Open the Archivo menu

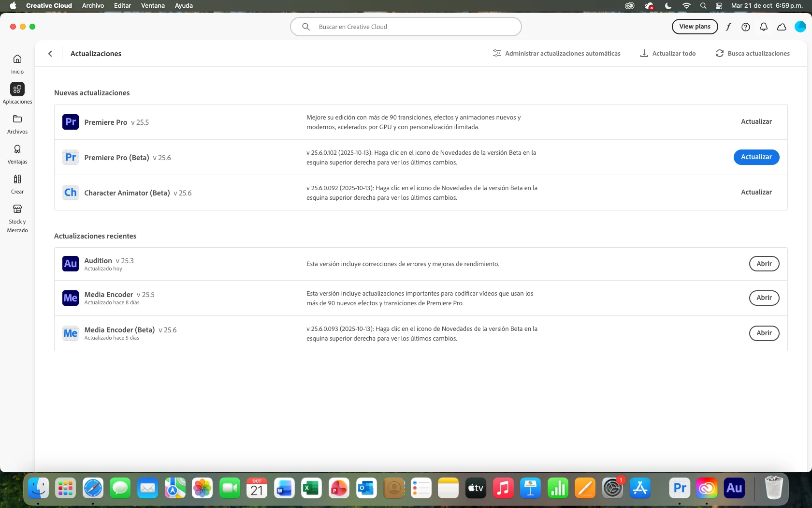[x=93, y=6]
